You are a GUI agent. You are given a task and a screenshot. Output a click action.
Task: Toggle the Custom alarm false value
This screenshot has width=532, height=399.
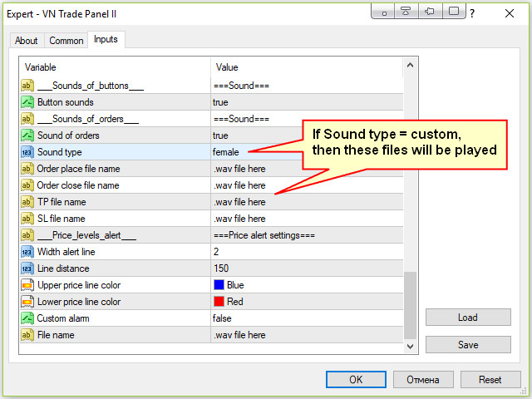point(223,318)
